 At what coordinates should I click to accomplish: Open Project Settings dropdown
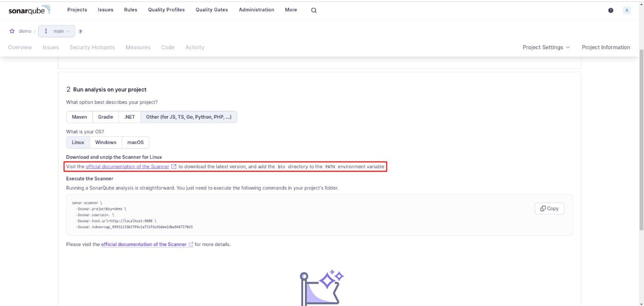tap(546, 47)
